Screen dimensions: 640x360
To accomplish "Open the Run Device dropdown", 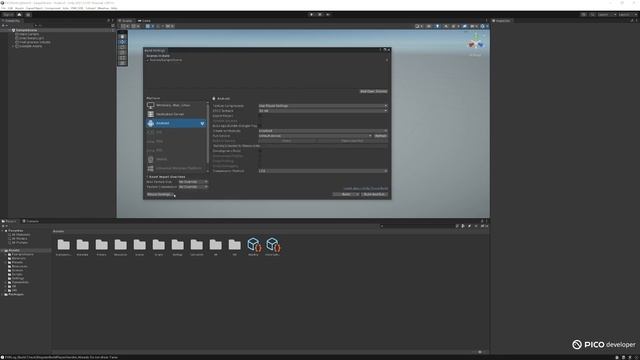I will pos(316,136).
